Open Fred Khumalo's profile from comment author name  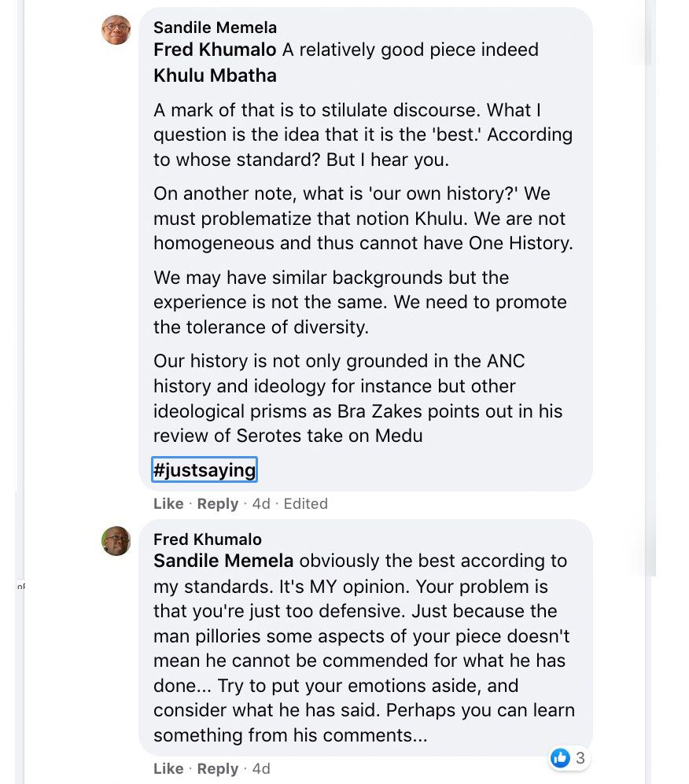[207, 539]
